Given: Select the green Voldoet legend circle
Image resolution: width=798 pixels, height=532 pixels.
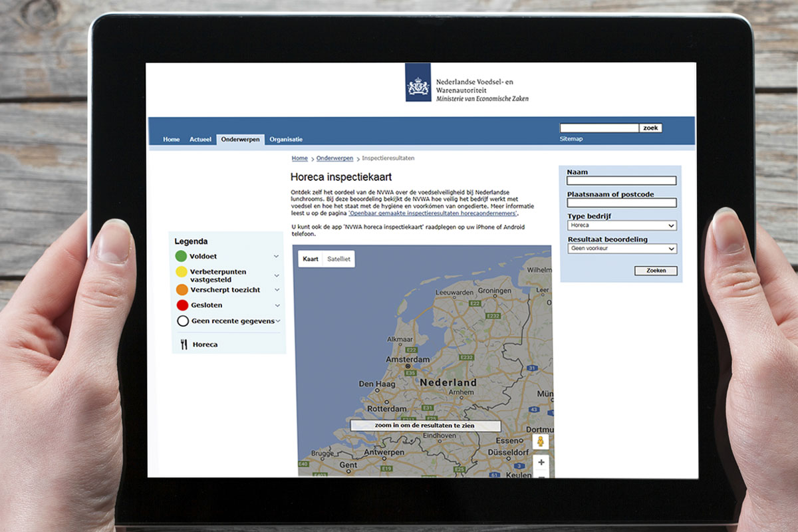Looking at the screenshot, I should 181,256.
